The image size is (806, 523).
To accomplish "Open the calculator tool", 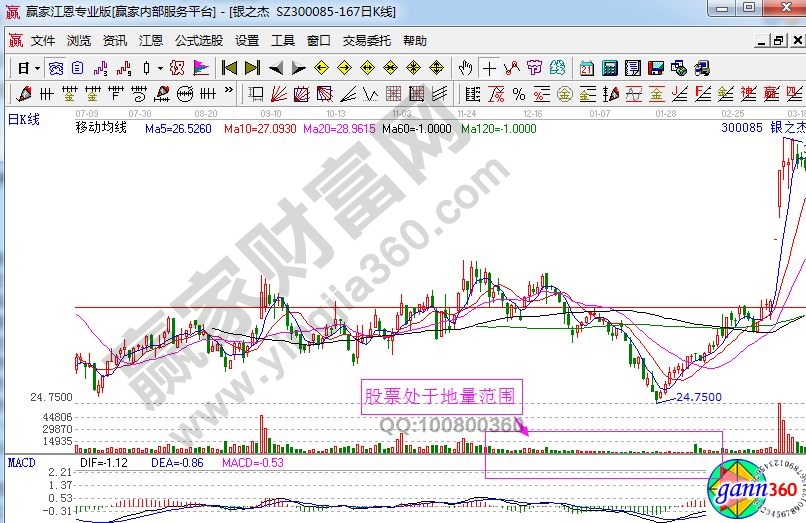I will pyautogui.click(x=609, y=69).
